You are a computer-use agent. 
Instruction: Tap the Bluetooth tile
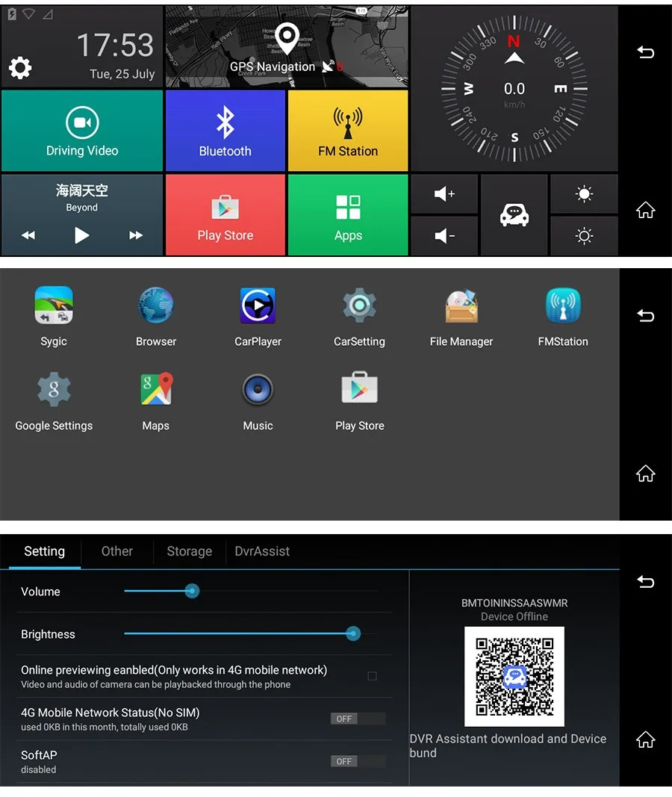point(225,131)
